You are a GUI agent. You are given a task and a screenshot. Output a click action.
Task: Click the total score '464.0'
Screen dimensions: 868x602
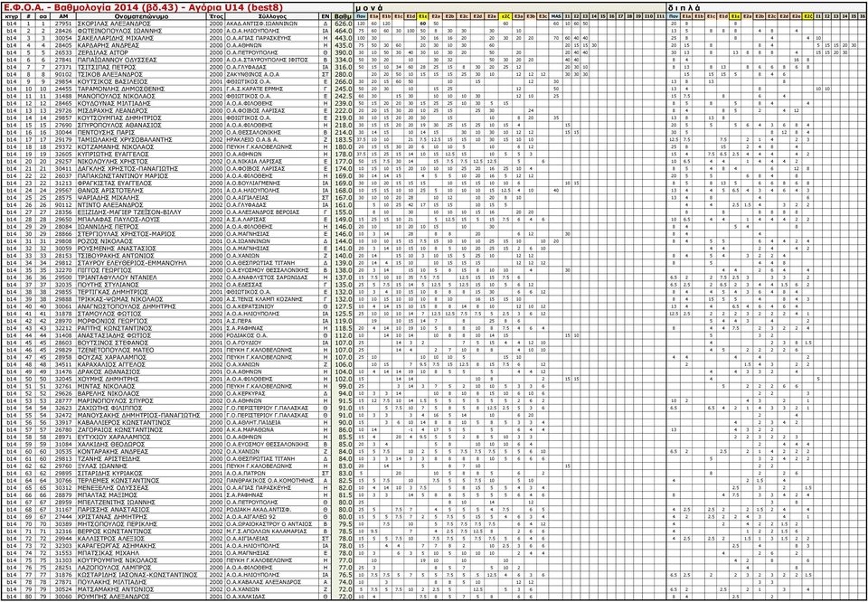click(343, 32)
